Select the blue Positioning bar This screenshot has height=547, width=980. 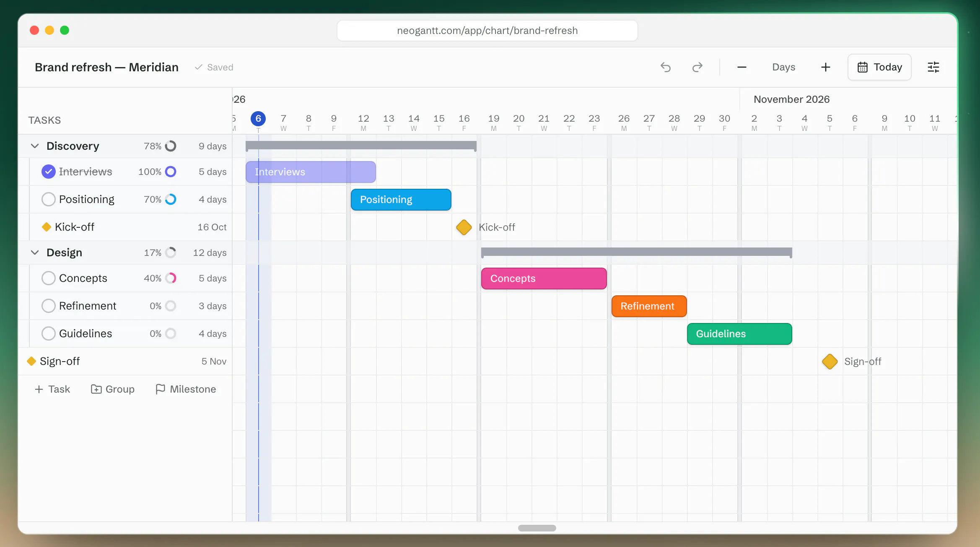401,200
